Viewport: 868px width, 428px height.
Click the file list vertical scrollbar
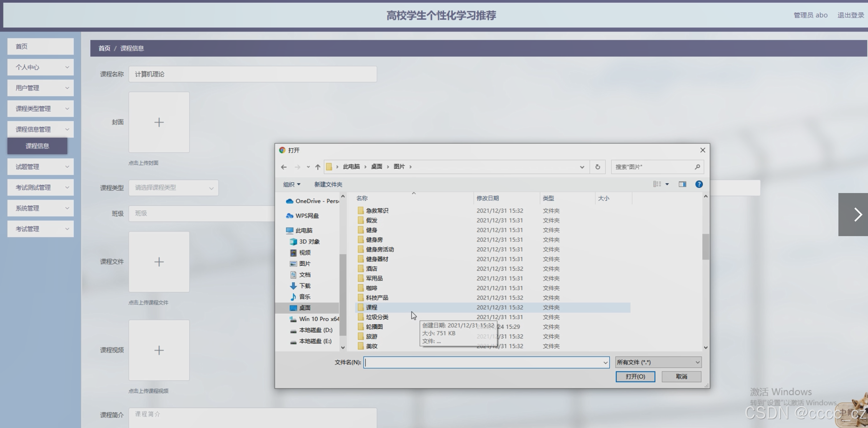[x=705, y=247]
